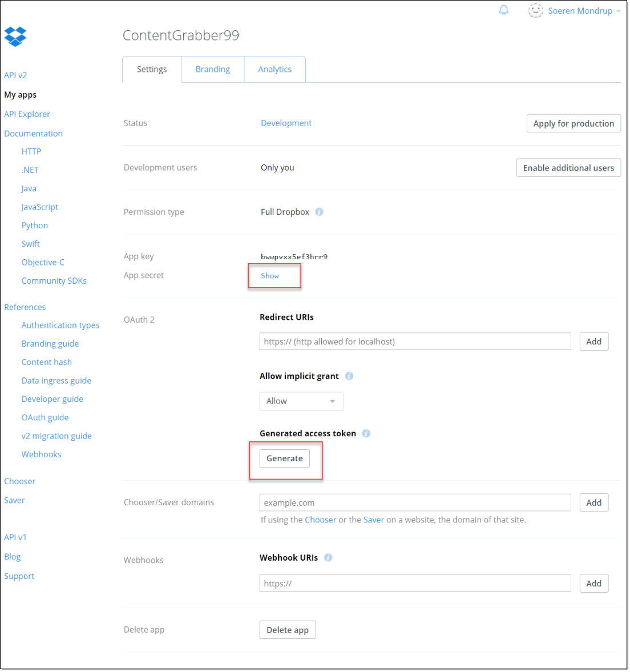Viewport: 630px width, 672px height.
Task: Click info icon next to Full Dropbox
Action: pos(320,212)
